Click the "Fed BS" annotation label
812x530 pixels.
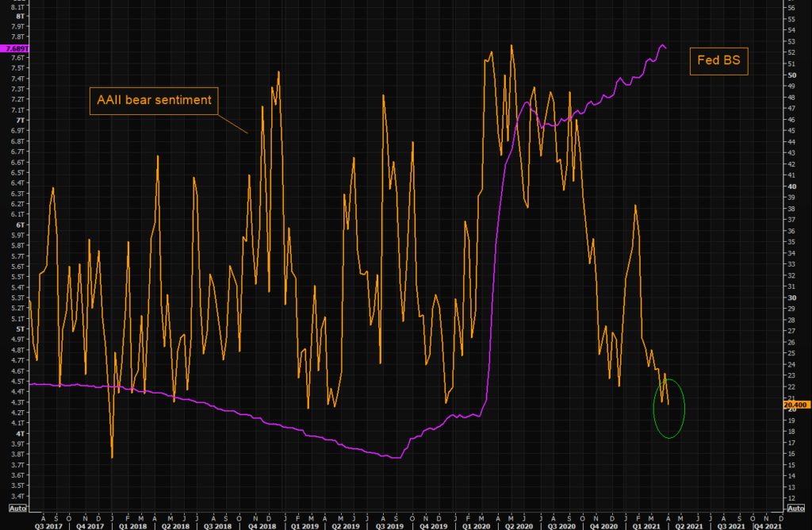tap(718, 61)
